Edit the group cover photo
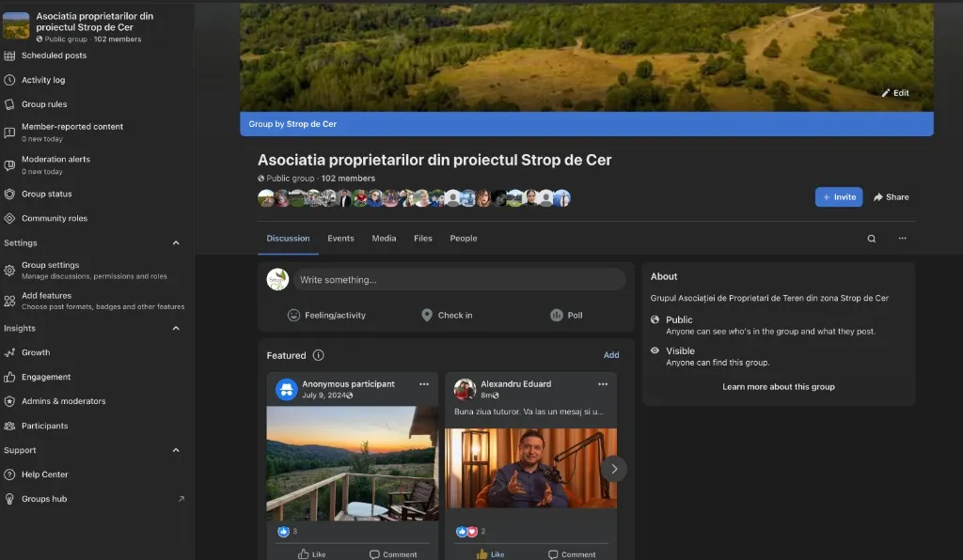Screen dimensions: 963x560 pos(895,93)
